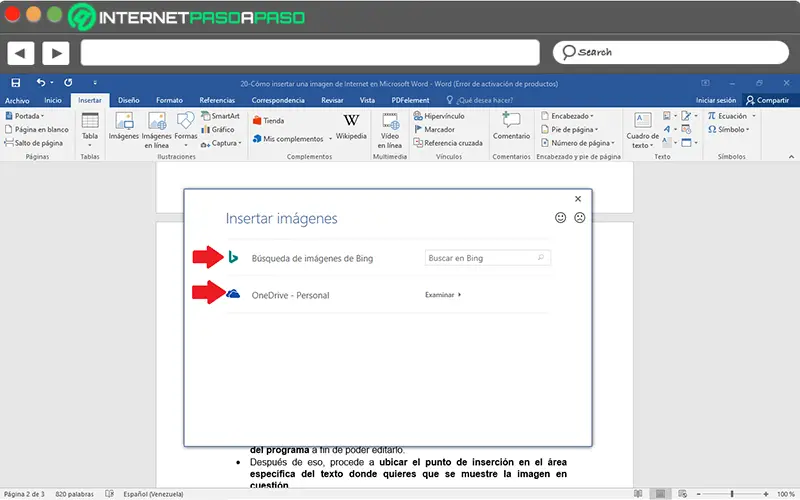Collapse the ribbon with the chevron
Screen dimensions: 800x500
791,157
